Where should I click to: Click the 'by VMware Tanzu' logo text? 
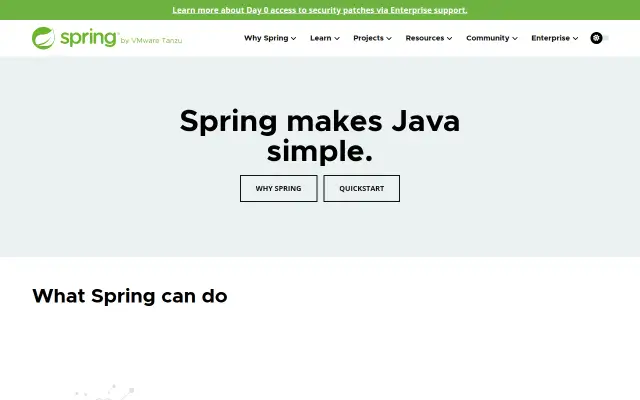pyautogui.click(x=151, y=40)
